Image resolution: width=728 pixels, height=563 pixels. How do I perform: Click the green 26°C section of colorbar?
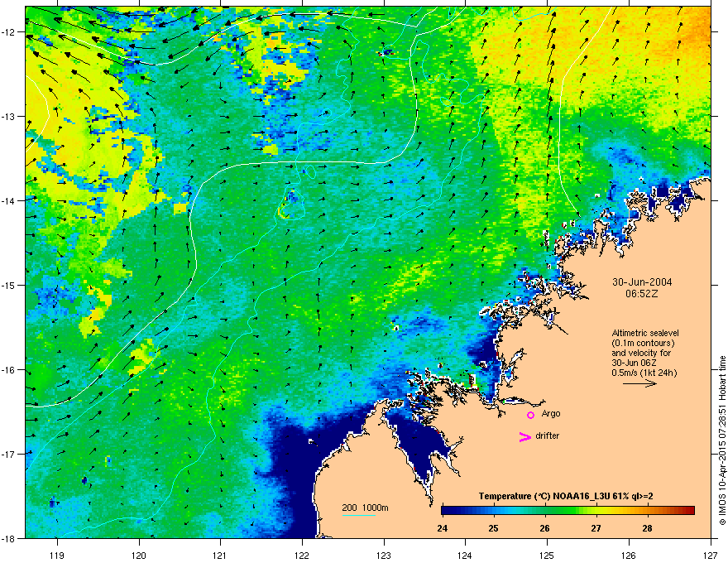[x=545, y=510]
